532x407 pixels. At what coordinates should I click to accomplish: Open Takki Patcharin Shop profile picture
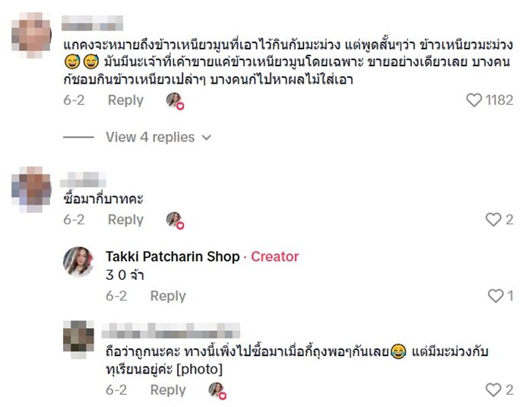pyautogui.click(x=78, y=261)
